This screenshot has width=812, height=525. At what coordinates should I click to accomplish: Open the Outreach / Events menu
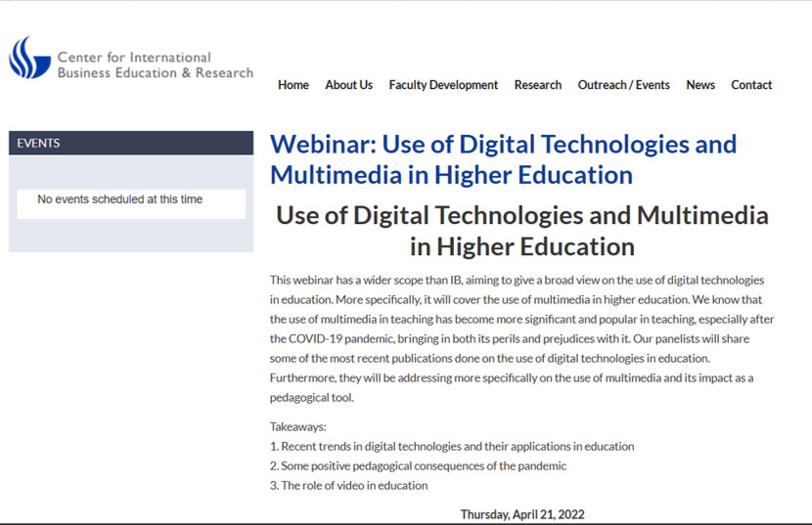[x=623, y=85]
